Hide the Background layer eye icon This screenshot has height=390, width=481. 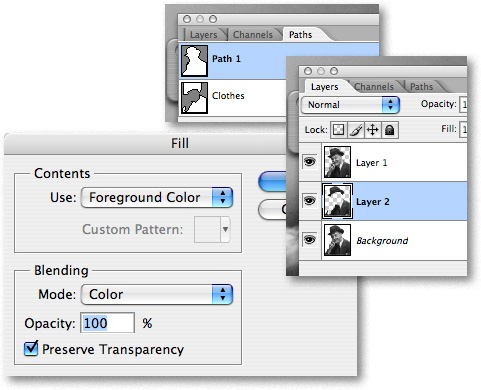coord(310,240)
